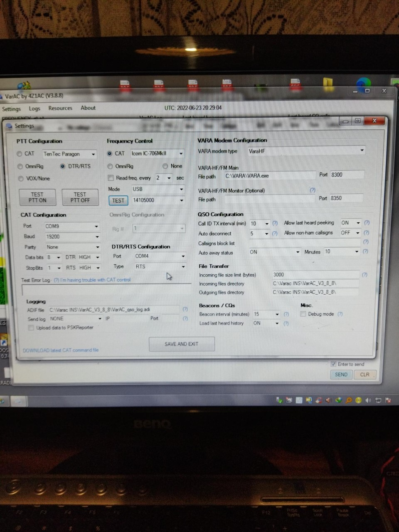
Task: Open help for Load last heard history
Action: click(x=286, y=323)
